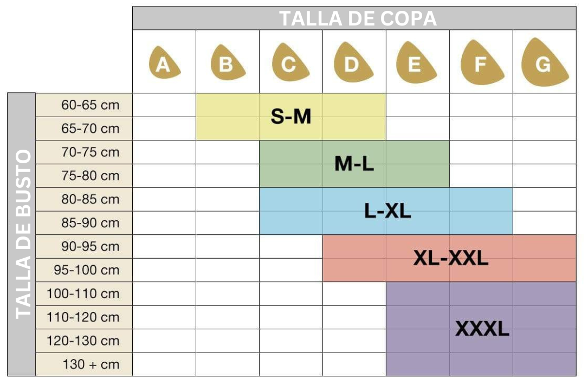
Task: Click the green M-L size block
Action: [354, 164]
